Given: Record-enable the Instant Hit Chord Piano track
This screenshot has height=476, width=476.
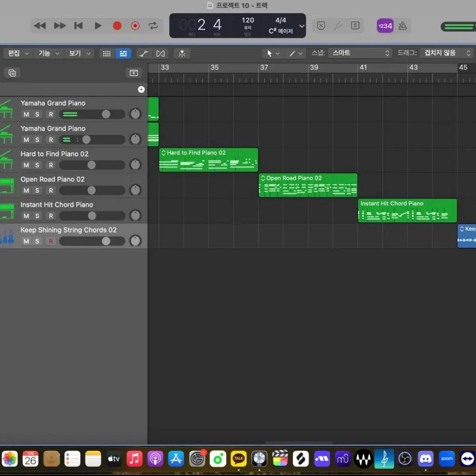Looking at the screenshot, I should 51,216.
